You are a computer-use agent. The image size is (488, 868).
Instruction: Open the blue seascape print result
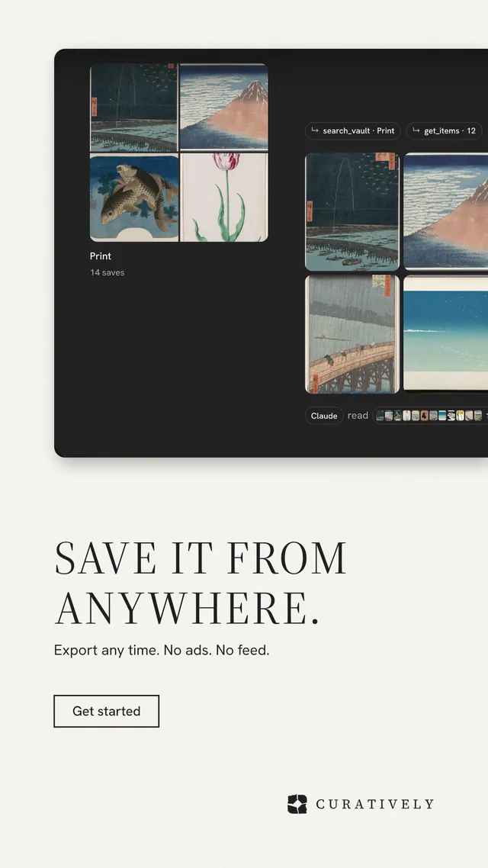click(x=446, y=333)
